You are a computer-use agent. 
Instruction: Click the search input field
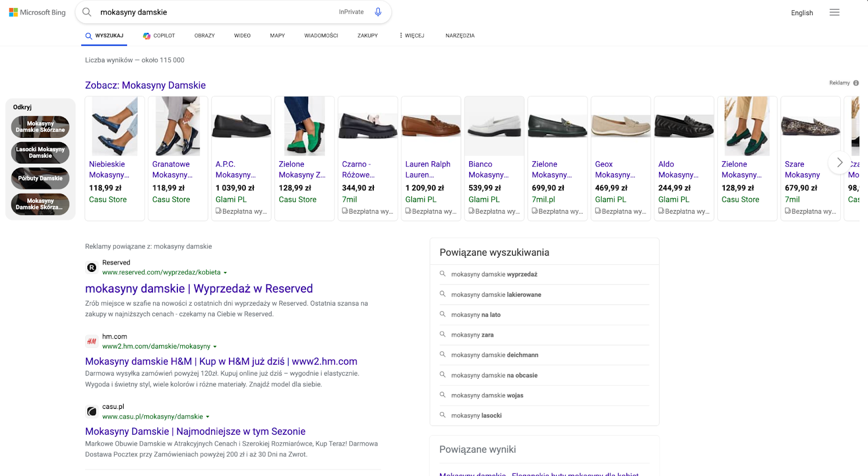click(217, 12)
